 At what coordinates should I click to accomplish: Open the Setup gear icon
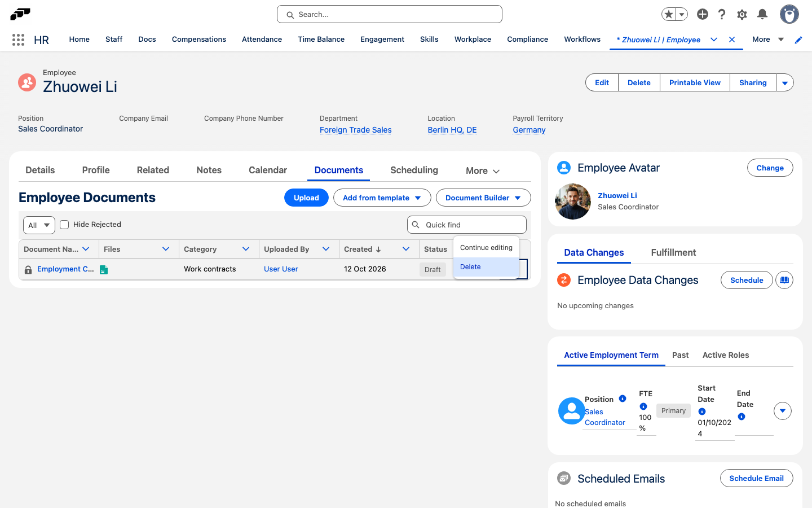click(742, 14)
